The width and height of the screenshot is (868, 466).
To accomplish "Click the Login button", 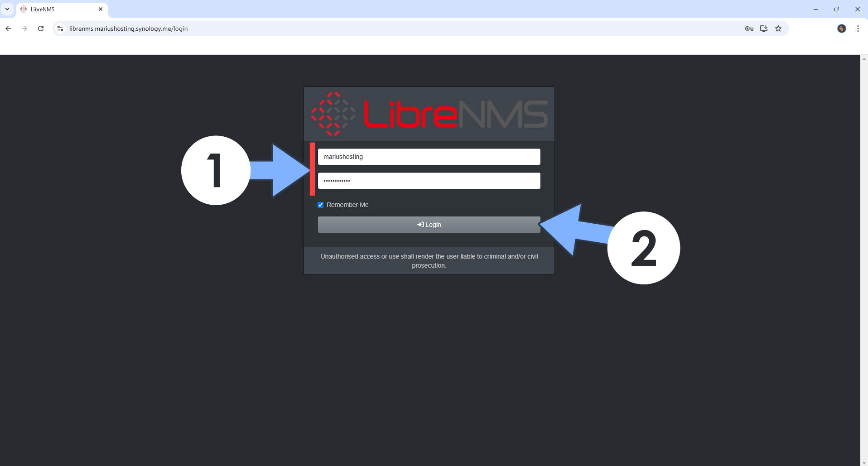I will point(429,225).
